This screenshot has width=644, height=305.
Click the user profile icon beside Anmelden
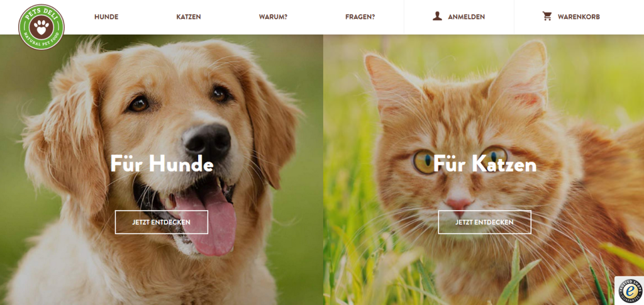click(x=437, y=16)
